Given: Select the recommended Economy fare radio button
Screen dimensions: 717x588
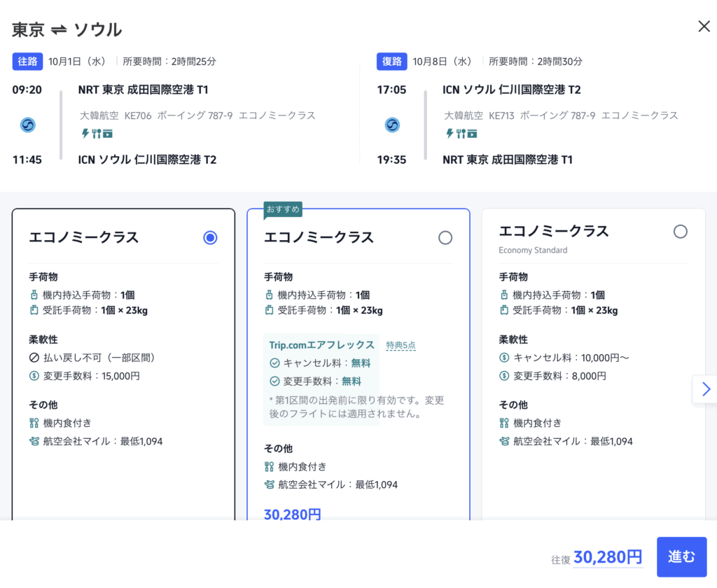Looking at the screenshot, I should pos(445,238).
